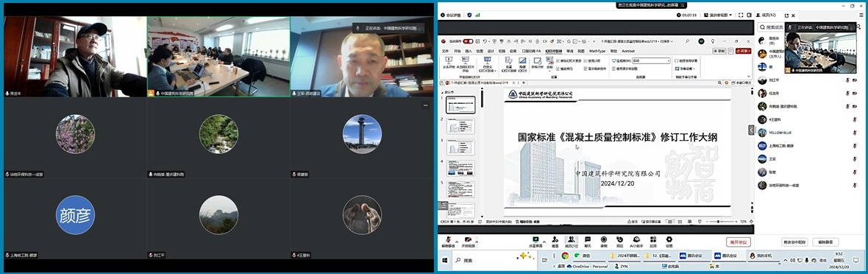Toggle the 使用演示者视图 checkbox

(613, 68)
